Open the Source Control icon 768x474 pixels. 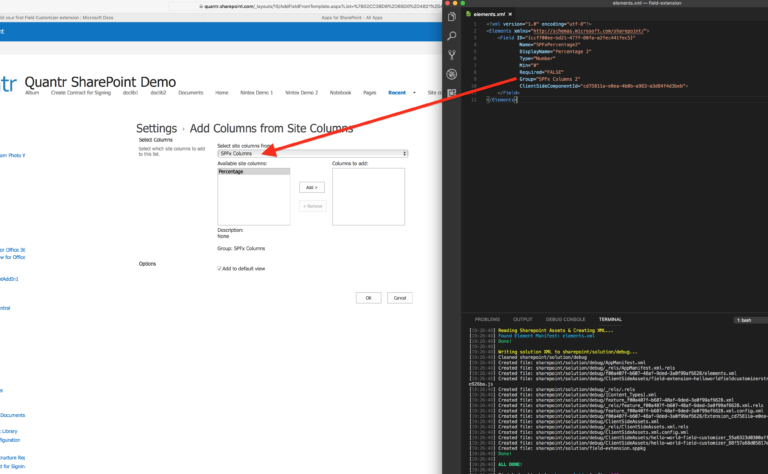(x=452, y=55)
